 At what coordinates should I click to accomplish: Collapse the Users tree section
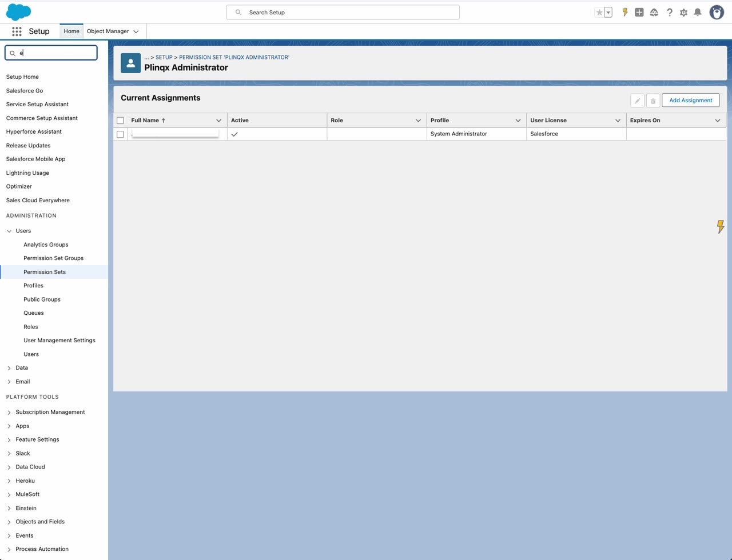(9, 231)
